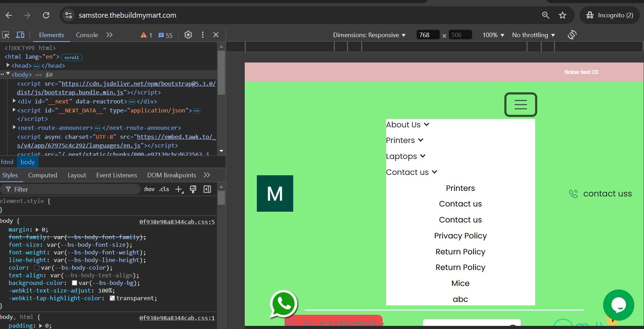Image resolution: width=644 pixels, height=329 pixels.
Task: Show more styles pane tabs chevron
Action: tap(207, 175)
